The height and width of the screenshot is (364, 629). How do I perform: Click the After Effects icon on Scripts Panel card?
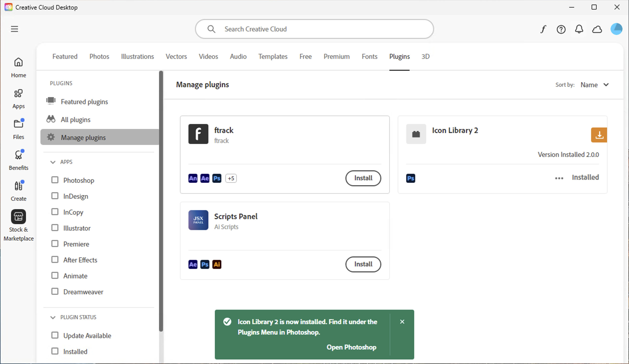(193, 264)
